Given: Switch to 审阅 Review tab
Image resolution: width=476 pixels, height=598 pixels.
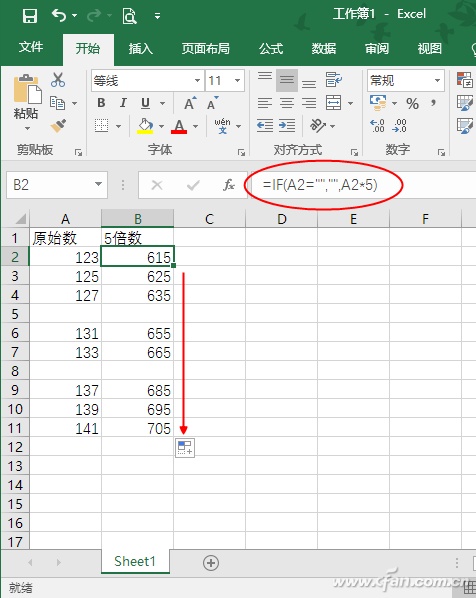Looking at the screenshot, I should [x=377, y=48].
